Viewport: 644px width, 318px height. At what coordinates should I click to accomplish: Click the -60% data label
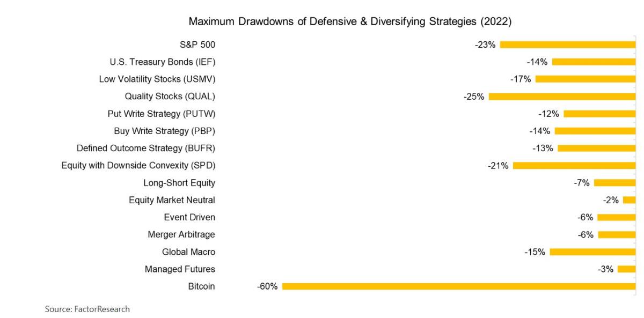point(267,286)
